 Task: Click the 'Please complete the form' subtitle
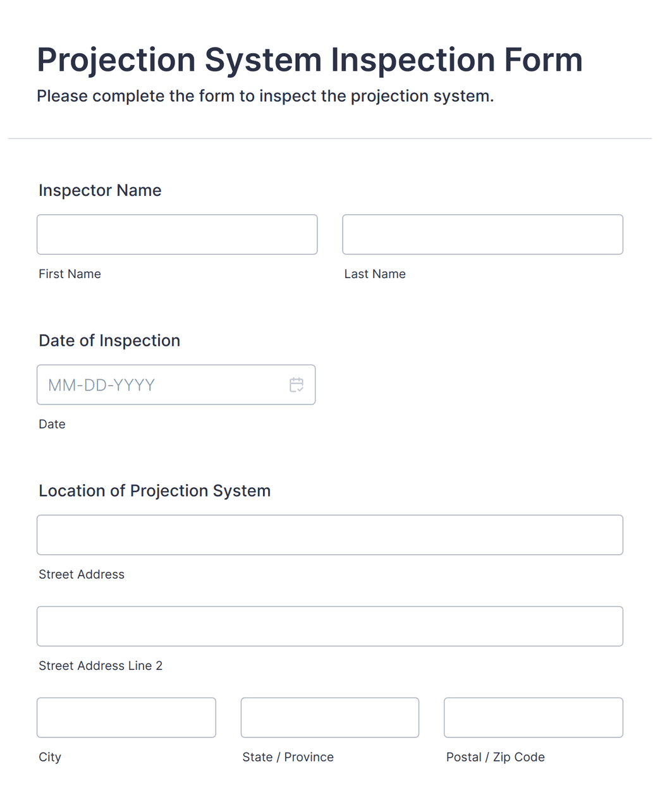pos(265,96)
